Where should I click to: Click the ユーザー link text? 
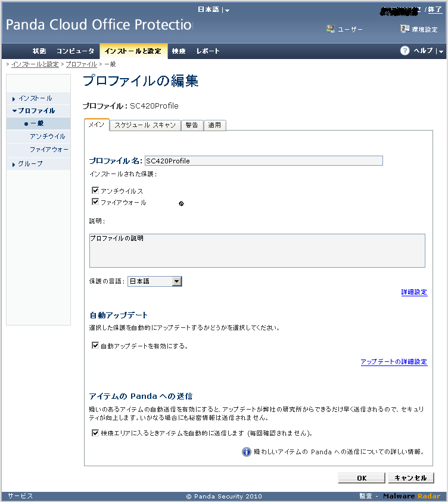(x=350, y=29)
